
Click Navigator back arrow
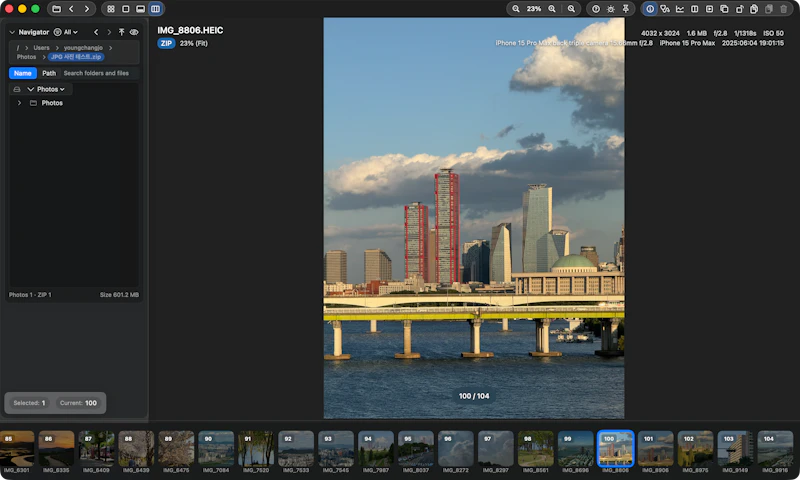tap(96, 32)
